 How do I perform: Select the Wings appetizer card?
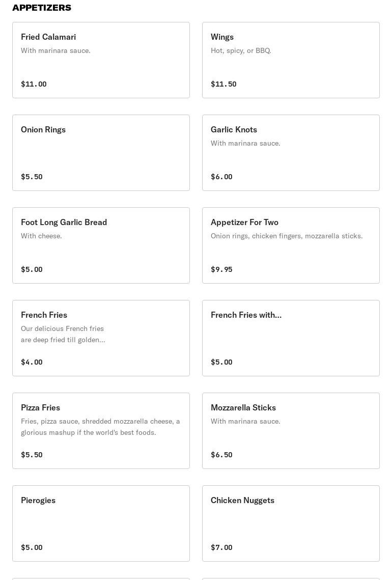point(291,60)
